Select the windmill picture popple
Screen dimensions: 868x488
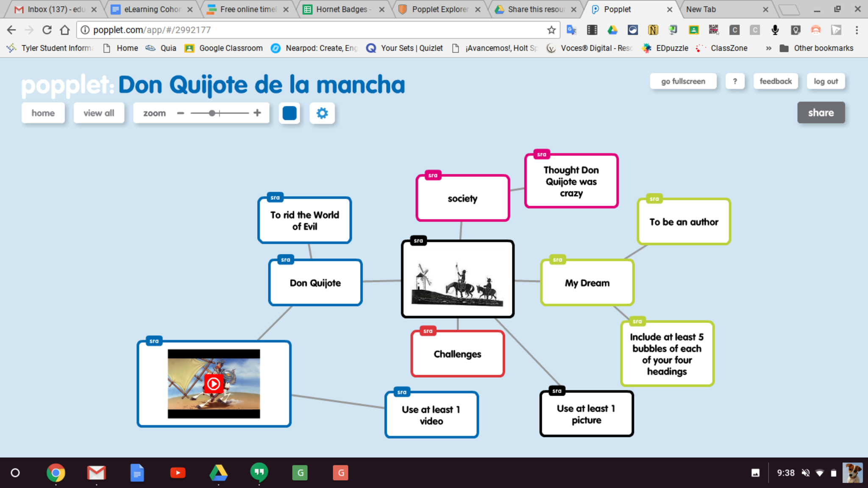click(x=457, y=279)
